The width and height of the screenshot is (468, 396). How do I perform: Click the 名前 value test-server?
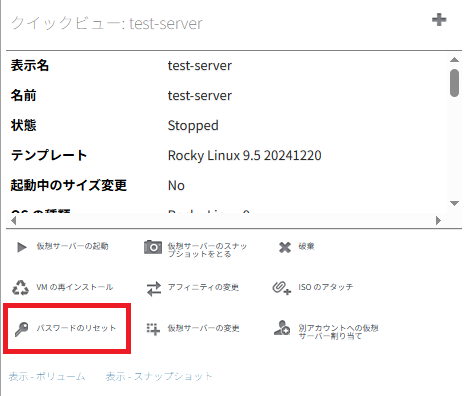[x=200, y=96]
